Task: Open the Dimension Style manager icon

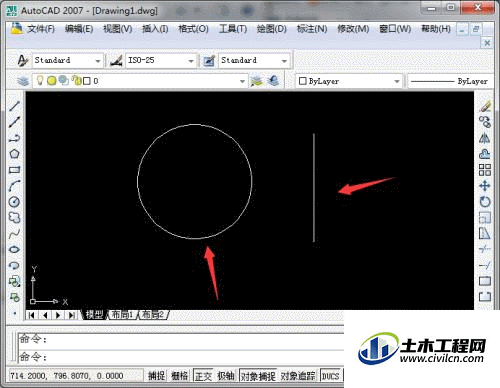Action: tap(116, 61)
